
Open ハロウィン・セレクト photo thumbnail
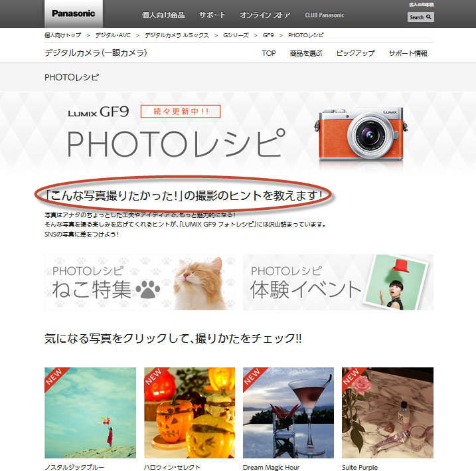(189, 413)
